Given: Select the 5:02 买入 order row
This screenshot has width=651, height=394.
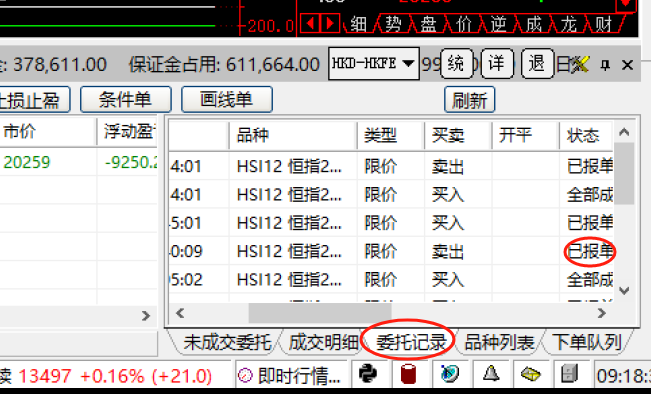Looking at the screenshot, I should tap(391, 279).
